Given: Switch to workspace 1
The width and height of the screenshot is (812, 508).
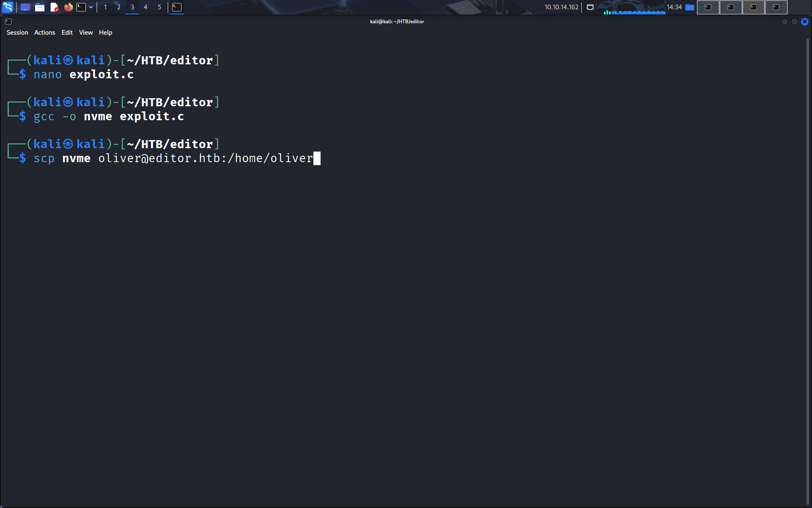Looking at the screenshot, I should pyautogui.click(x=105, y=7).
